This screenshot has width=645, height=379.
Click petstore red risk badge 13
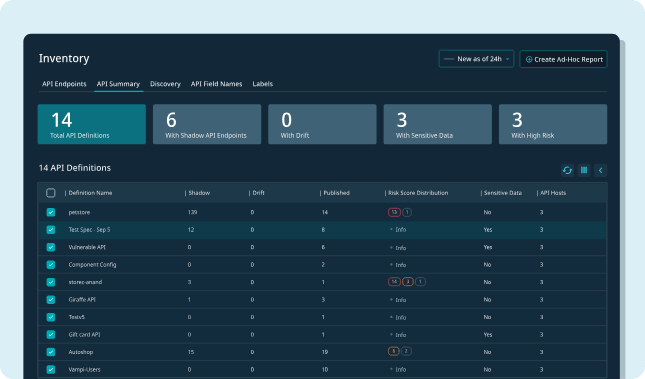tap(394, 212)
